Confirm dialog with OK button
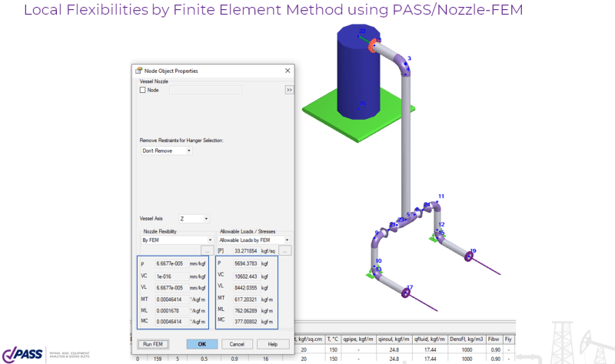The width and height of the screenshot is (615, 364). click(x=202, y=344)
